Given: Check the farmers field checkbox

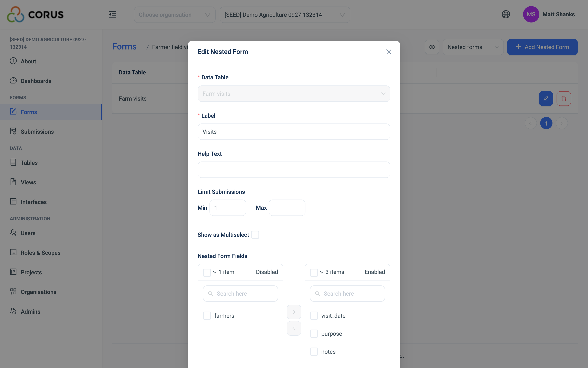Looking at the screenshot, I should [207, 316].
